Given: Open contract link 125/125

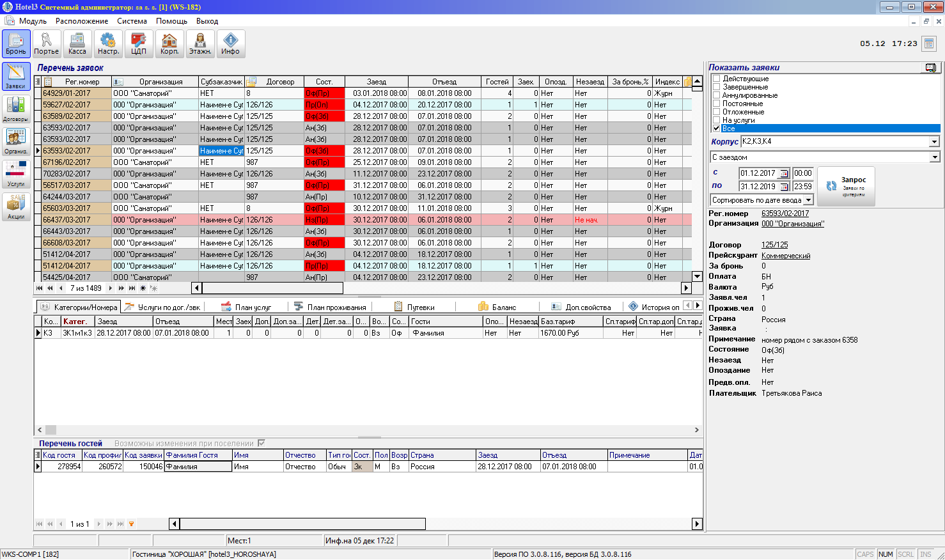Looking at the screenshot, I should tap(775, 245).
